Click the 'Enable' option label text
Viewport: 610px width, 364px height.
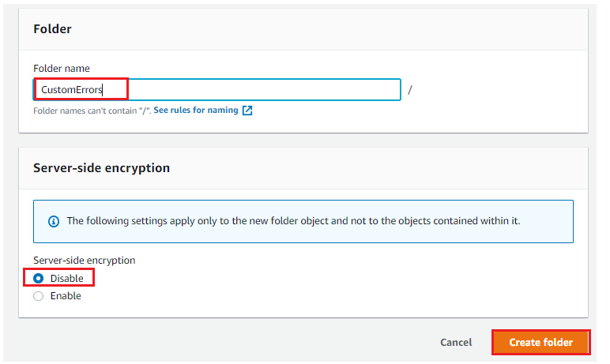point(66,296)
